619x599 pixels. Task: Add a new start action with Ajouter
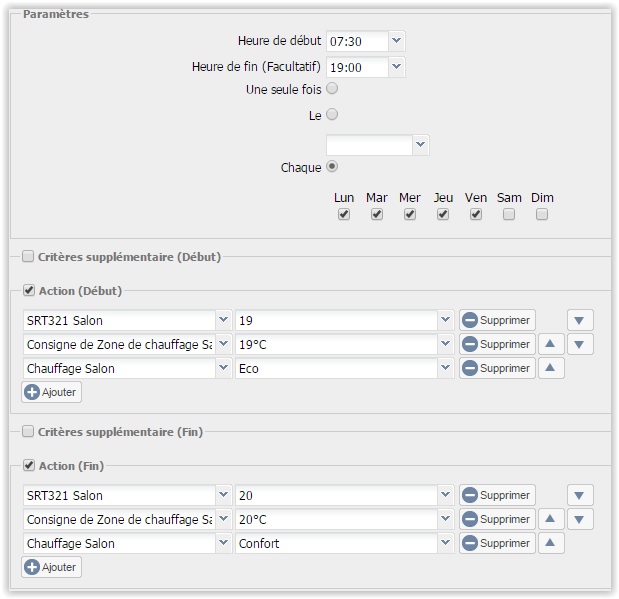pyautogui.click(x=52, y=392)
